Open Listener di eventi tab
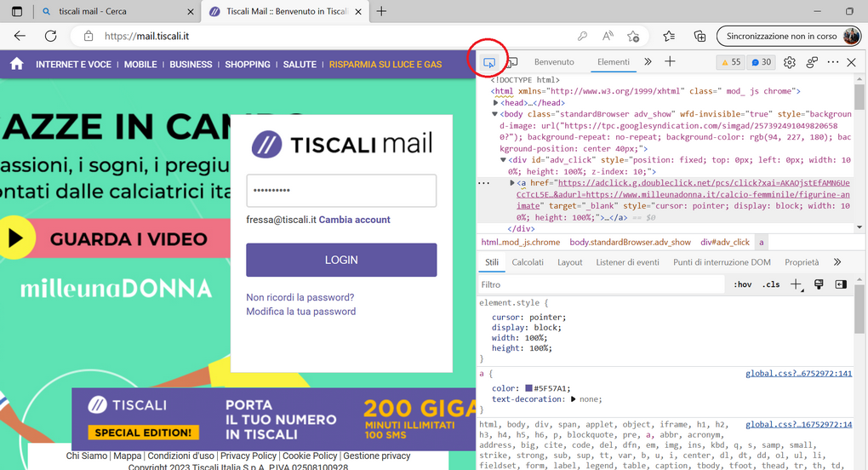 pos(627,262)
